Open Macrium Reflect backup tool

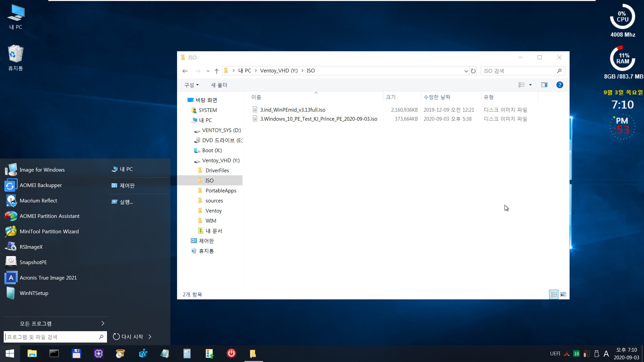(38, 200)
